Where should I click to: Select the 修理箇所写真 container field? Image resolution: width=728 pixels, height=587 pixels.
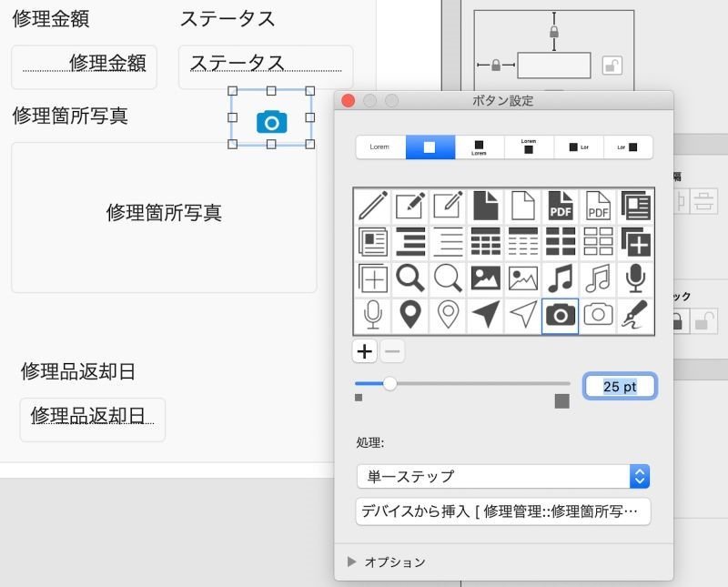click(164, 218)
